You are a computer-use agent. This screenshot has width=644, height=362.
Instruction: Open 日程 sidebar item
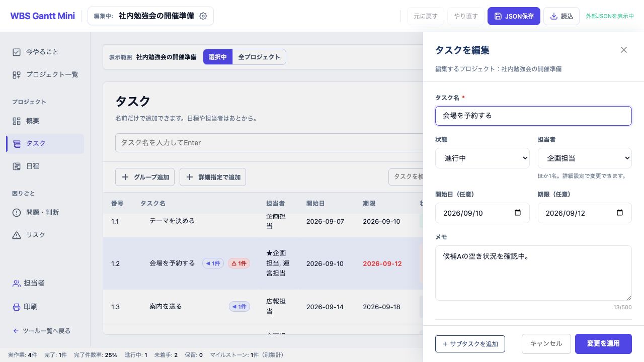click(45, 166)
